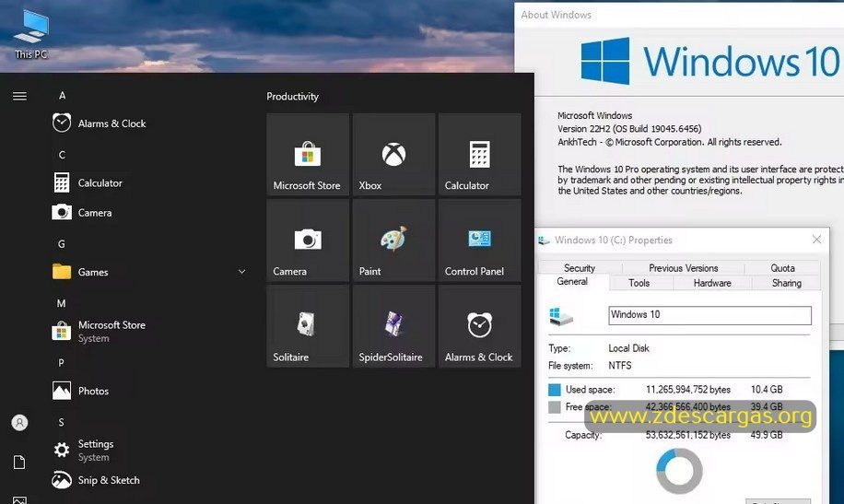Switch to Hardware tab in Properties
This screenshot has height=504, width=844.
pos(712,283)
